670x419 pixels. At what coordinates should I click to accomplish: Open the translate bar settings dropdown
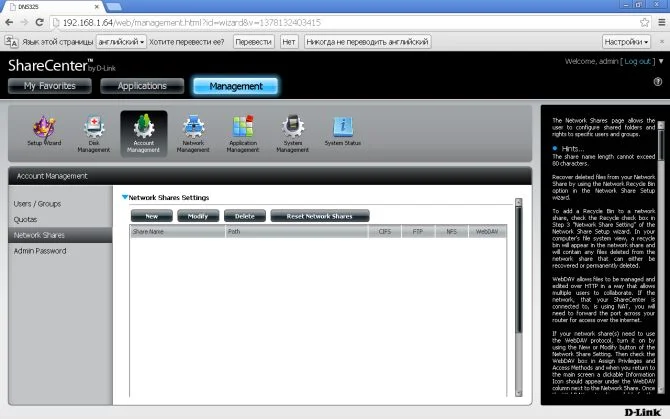(627, 42)
